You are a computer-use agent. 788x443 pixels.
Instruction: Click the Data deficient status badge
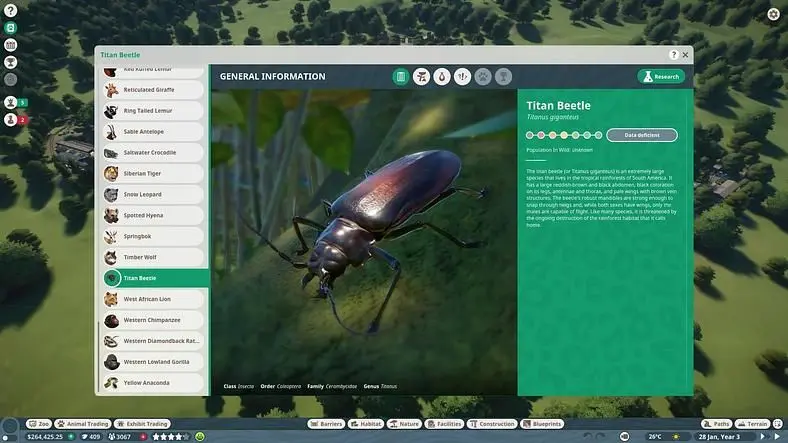click(x=642, y=135)
